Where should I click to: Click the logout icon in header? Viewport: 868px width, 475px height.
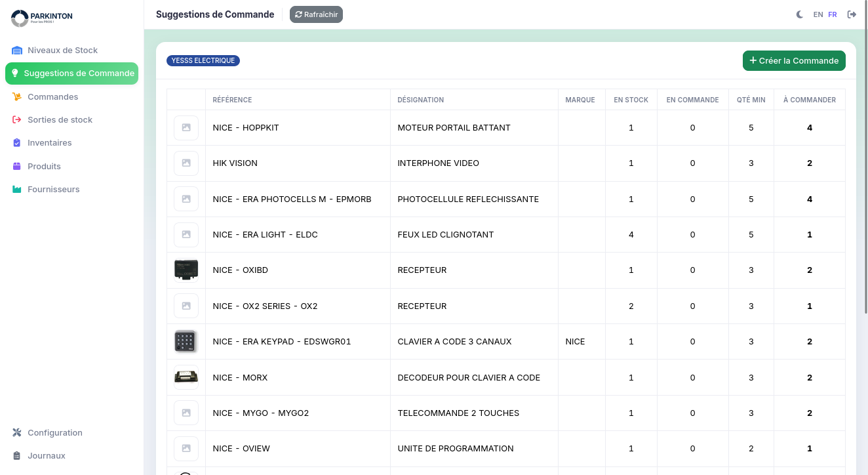852,14
